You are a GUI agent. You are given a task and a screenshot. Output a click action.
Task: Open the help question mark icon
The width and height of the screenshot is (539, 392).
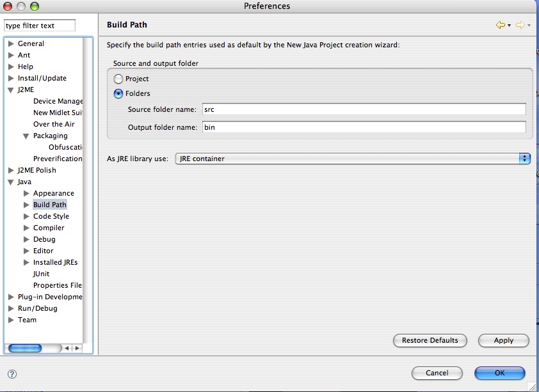coord(12,374)
